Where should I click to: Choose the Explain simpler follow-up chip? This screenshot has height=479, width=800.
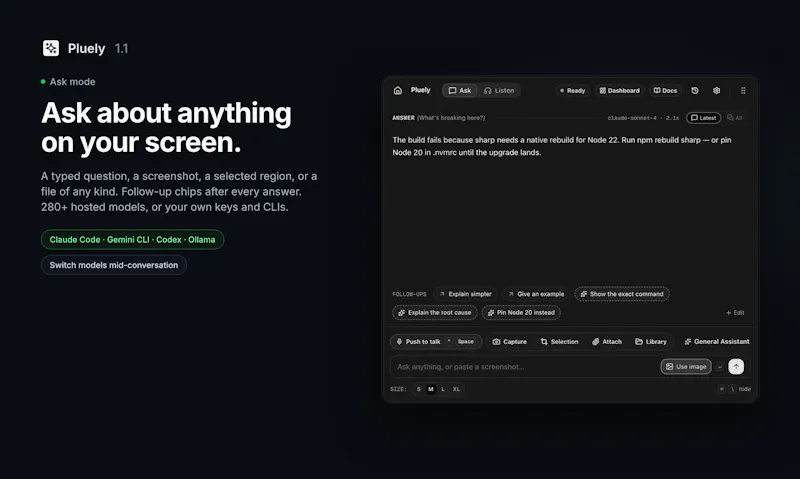[x=465, y=294]
